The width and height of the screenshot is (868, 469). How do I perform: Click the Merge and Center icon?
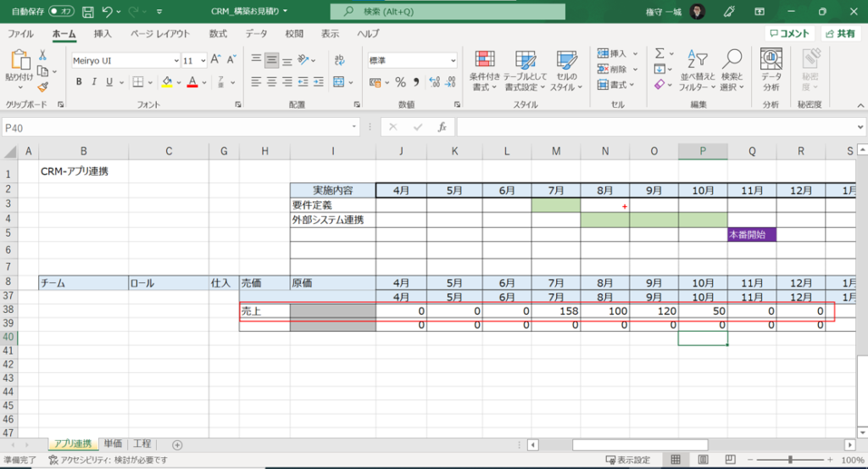(339, 82)
